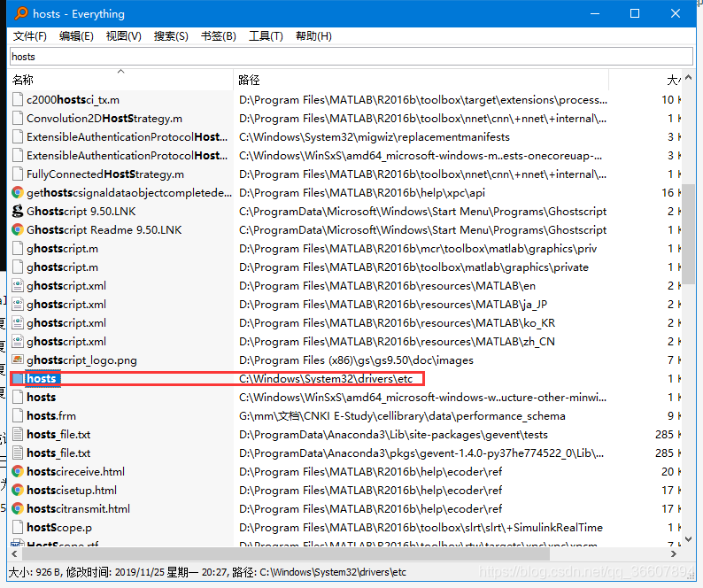Viewport: 703px width, 588px height.
Task: Open the 编辑(E) menu
Action: tap(76, 36)
